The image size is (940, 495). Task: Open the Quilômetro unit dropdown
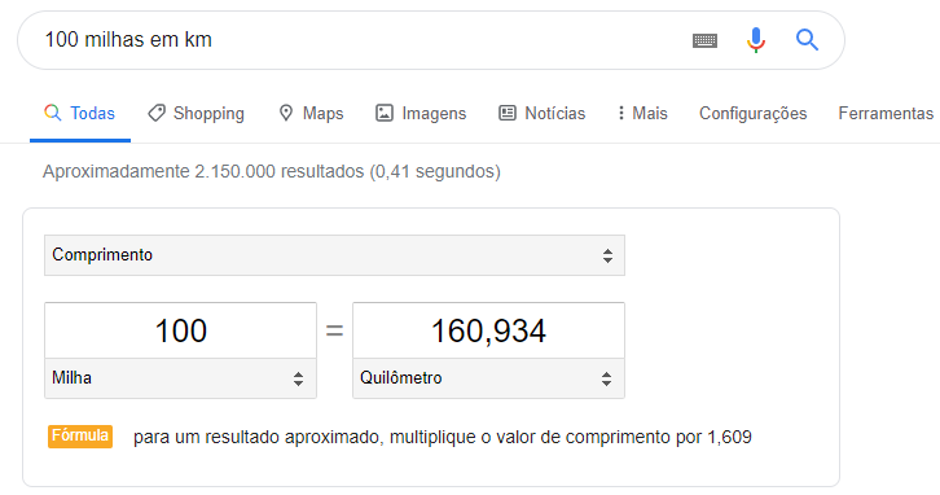(488, 379)
